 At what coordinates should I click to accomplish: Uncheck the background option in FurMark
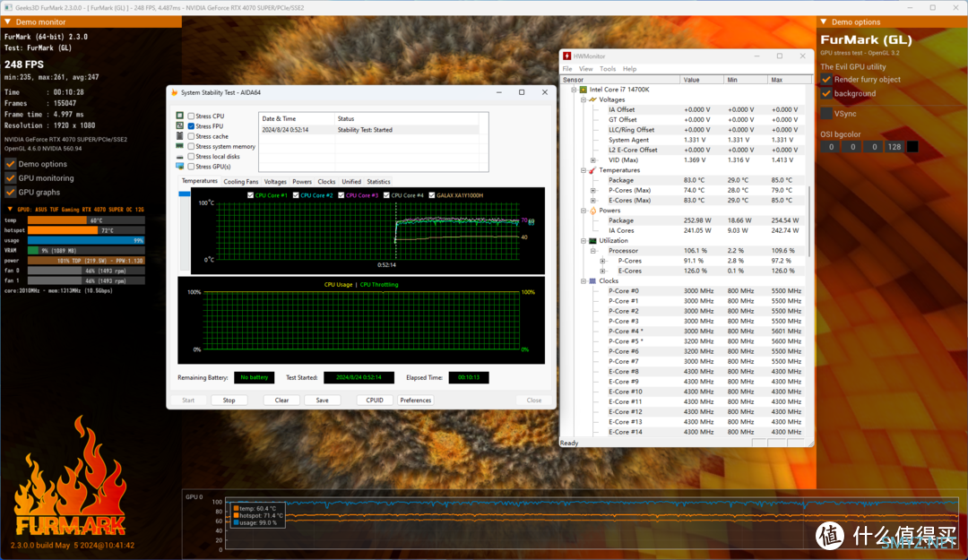[x=826, y=94]
